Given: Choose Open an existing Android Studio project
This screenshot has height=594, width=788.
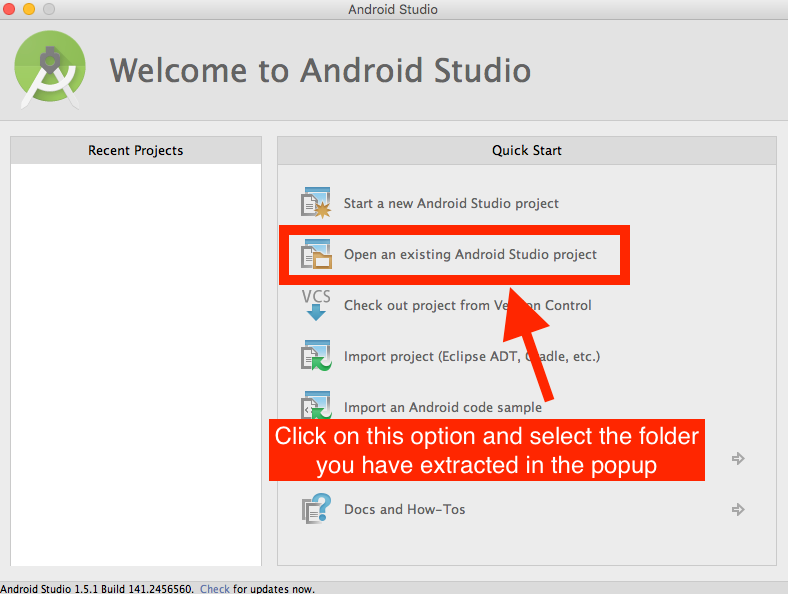Looking at the screenshot, I should click(x=470, y=254).
